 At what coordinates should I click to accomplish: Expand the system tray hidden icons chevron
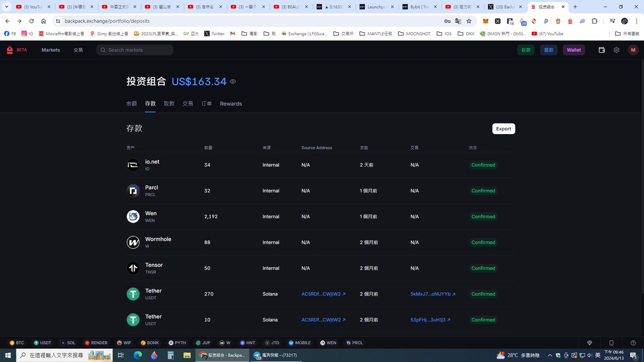tap(550, 355)
